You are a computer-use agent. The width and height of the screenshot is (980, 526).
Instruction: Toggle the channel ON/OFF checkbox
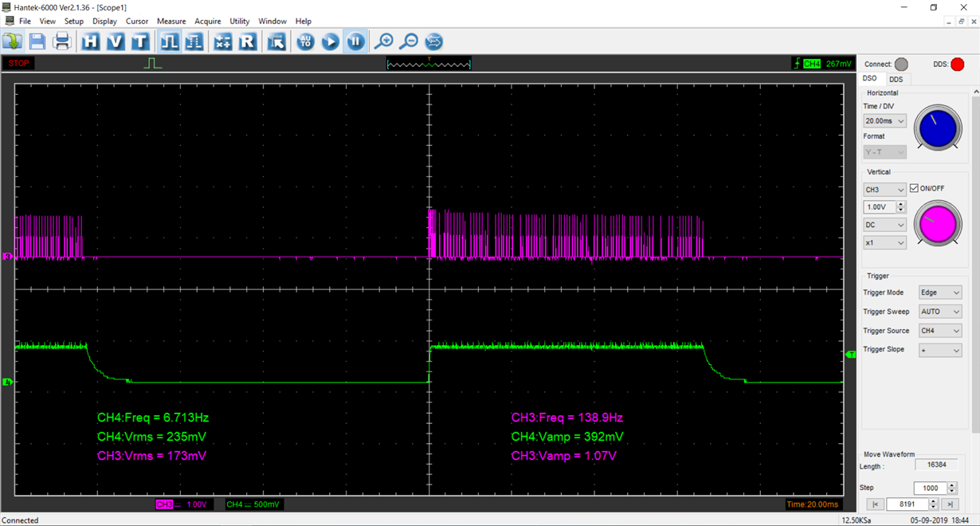tap(915, 188)
